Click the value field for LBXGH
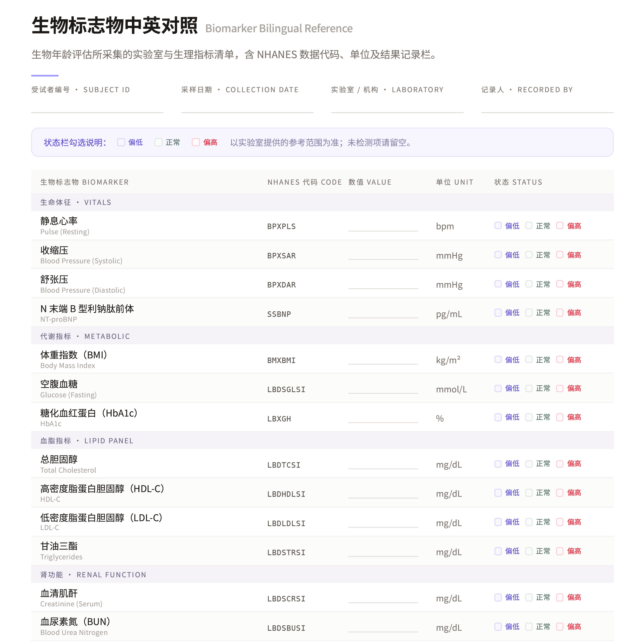Screen dimensions: 644x644 coord(383,418)
